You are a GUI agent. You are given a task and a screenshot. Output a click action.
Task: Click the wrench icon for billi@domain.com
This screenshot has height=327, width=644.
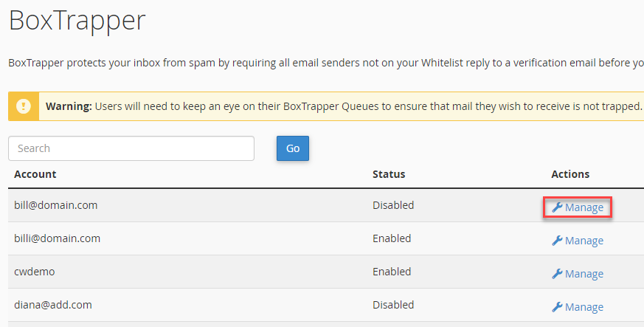click(x=558, y=241)
